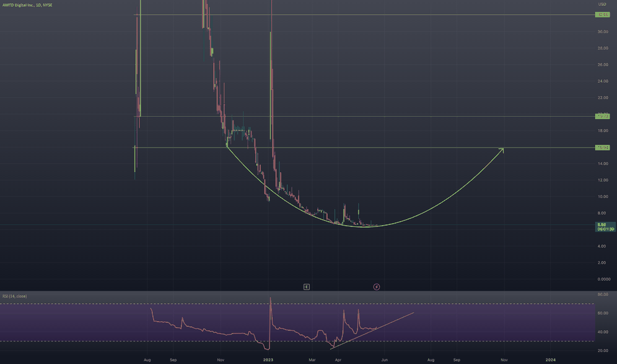Click the 2023 label on the time axis
The width and height of the screenshot is (617, 364).
[268, 359]
